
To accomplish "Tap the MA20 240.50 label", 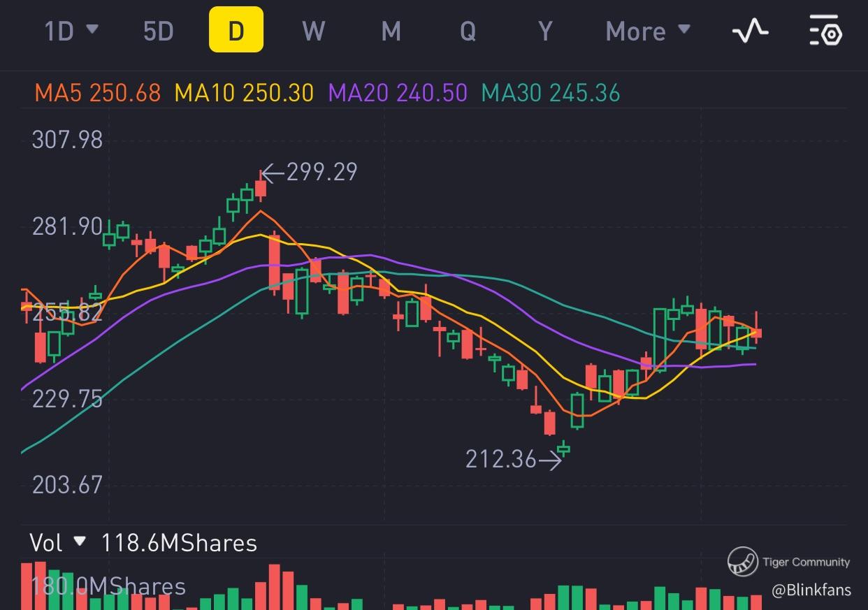I will pyautogui.click(x=398, y=93).
